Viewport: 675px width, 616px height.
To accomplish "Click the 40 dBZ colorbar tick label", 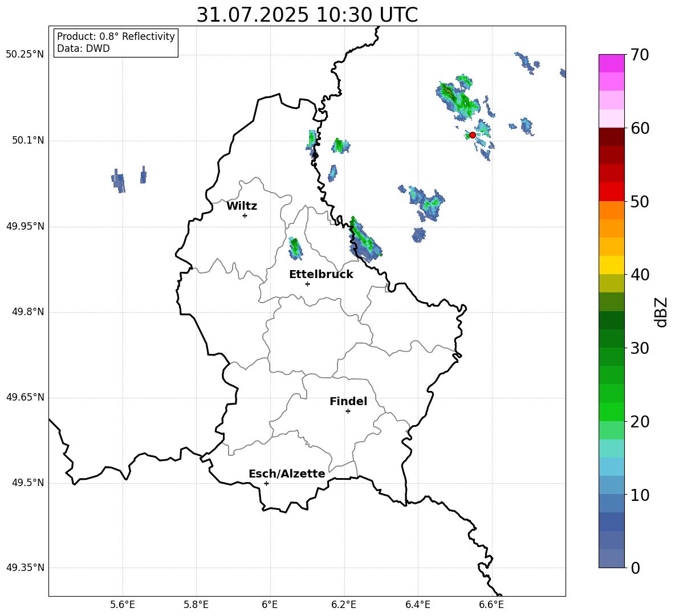I will [x=640, y=275].
